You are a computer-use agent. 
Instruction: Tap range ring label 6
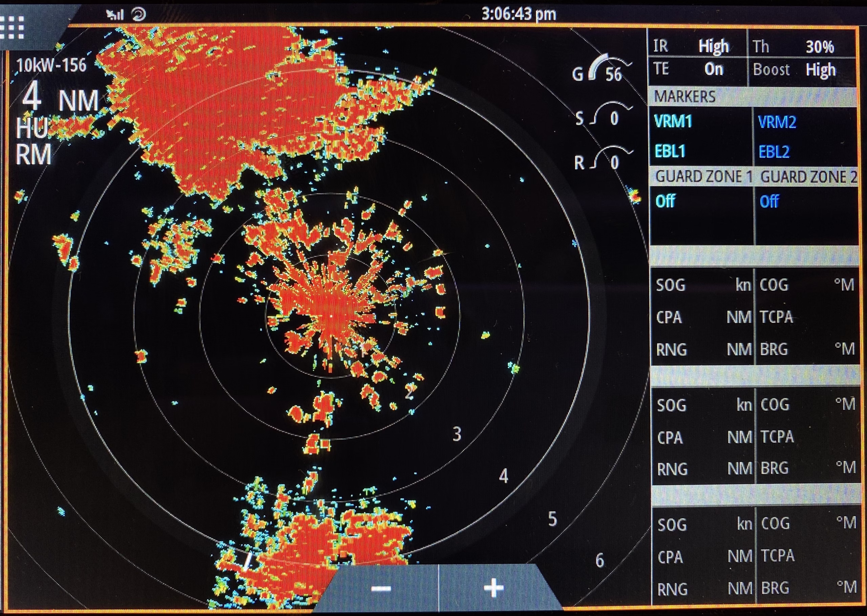point(599,560)
